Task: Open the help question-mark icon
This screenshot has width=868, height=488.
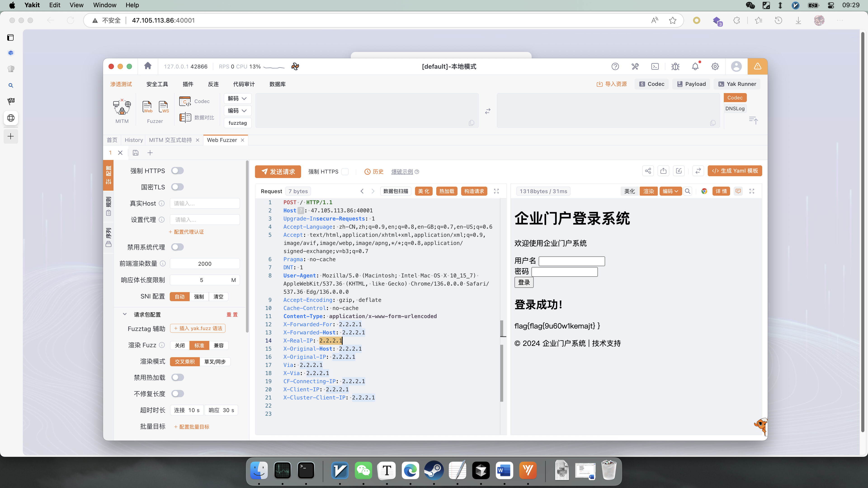Action: point(615,66)
